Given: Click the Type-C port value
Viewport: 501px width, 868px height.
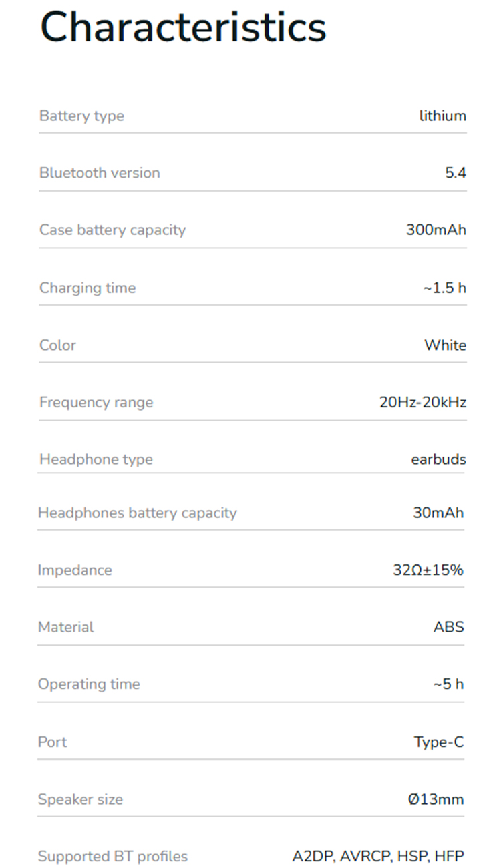Looking at the screenshot, I should pyautogui.click(x=439, y=742).
